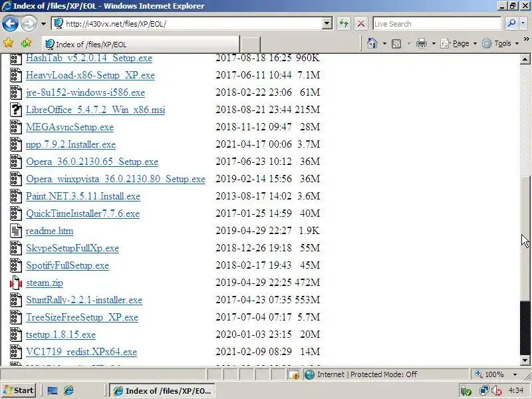532x399 pixels.
Task: Open HeavyLoad-x86-Setup_XP.exe link
Action: pyautogui.click(x=90, y=75)
